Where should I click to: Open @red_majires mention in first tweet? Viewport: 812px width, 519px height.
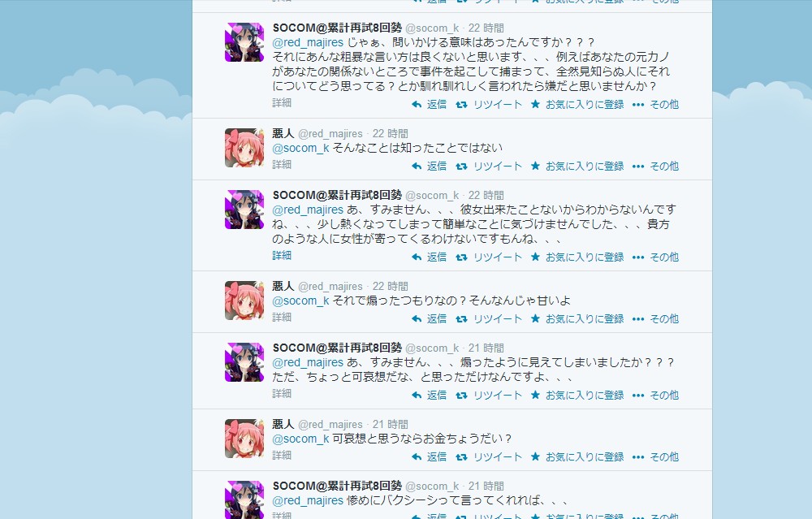[308, 42]
